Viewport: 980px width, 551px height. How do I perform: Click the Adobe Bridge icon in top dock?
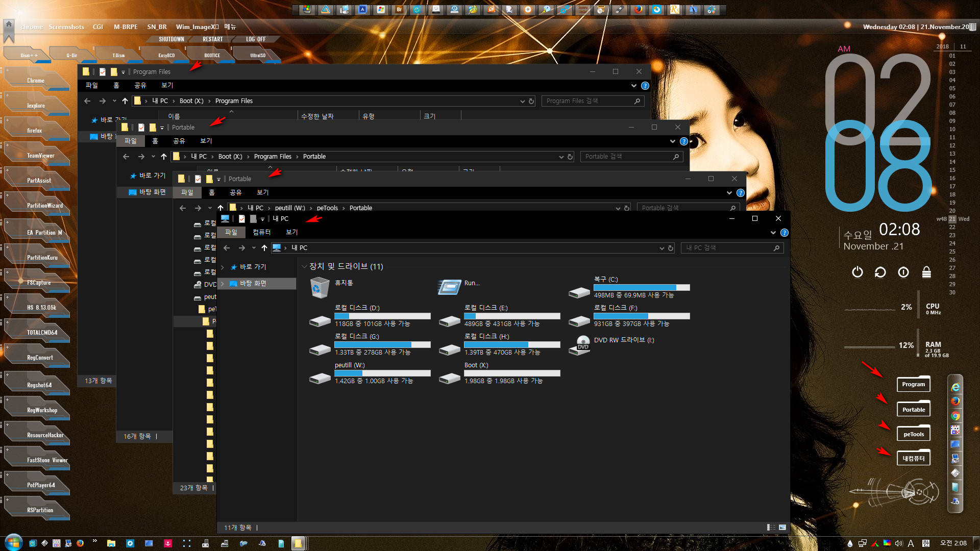pyautogui.click(x=399, y=9)
